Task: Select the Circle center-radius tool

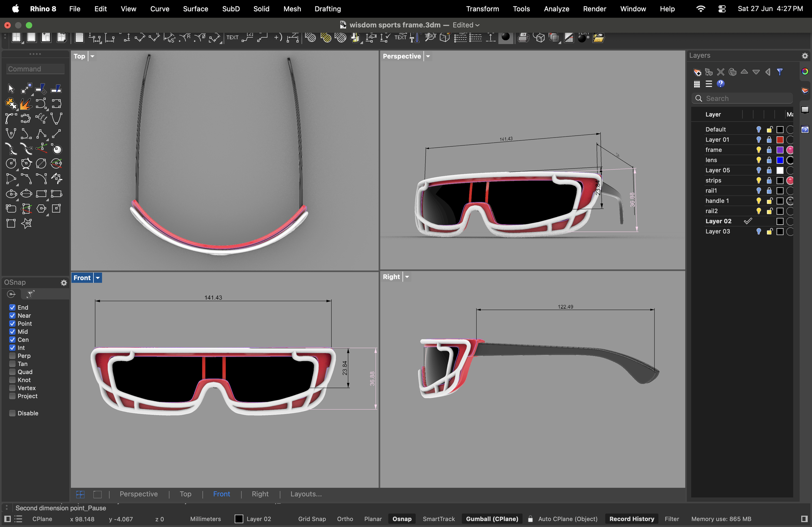Action: pos(11,164)
